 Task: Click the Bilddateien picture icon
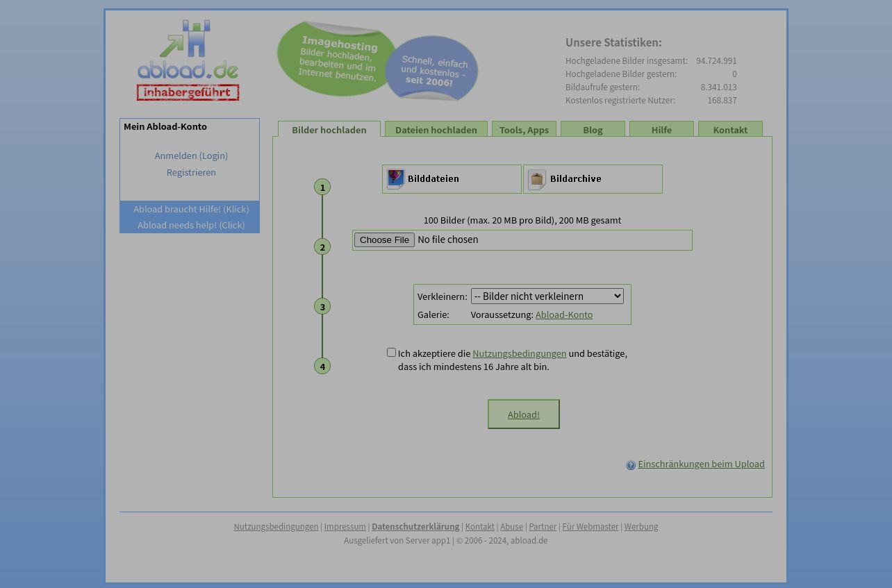click(x=395, y=179)
